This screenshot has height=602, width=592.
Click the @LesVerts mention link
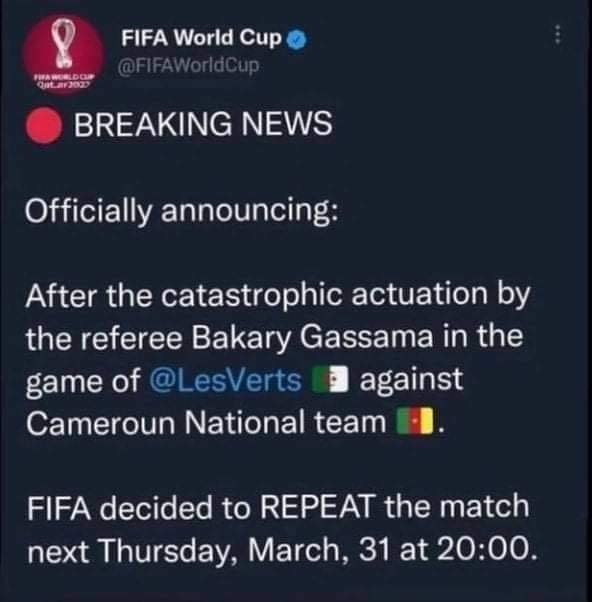pyautogui.click(x=225, y=380)
